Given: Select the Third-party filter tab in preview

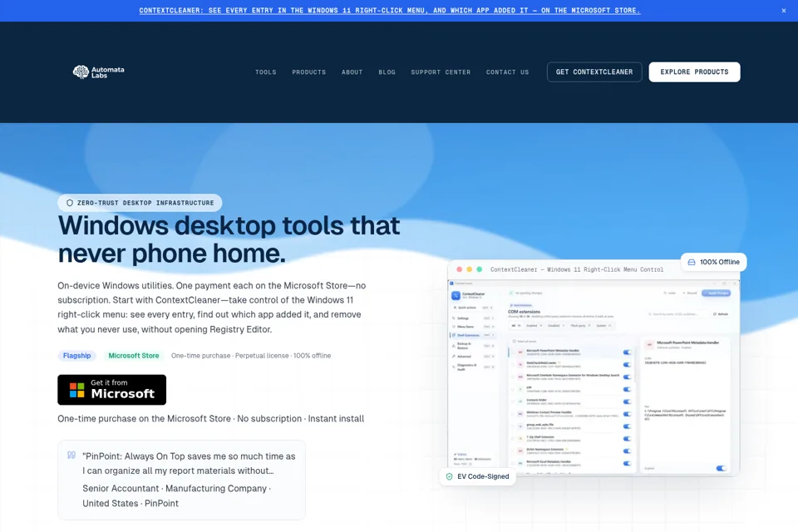Looking at the screenshot, I should tap(579, 325).
